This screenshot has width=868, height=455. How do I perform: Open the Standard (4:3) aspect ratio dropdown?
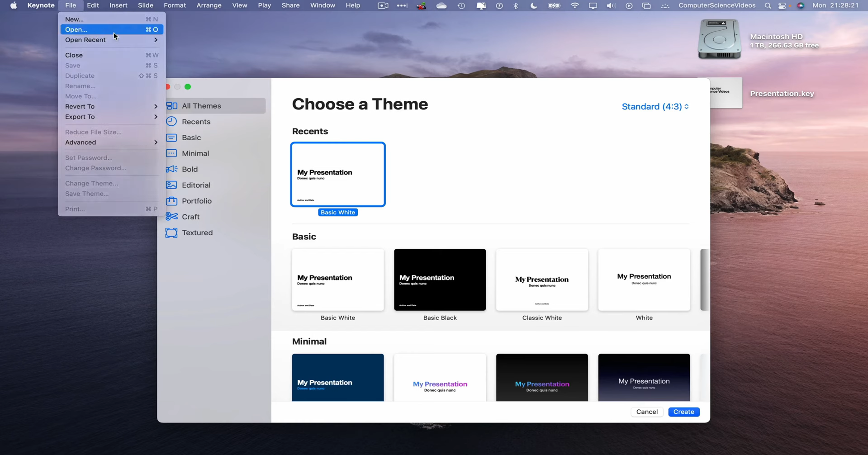(x=655, y=107)
